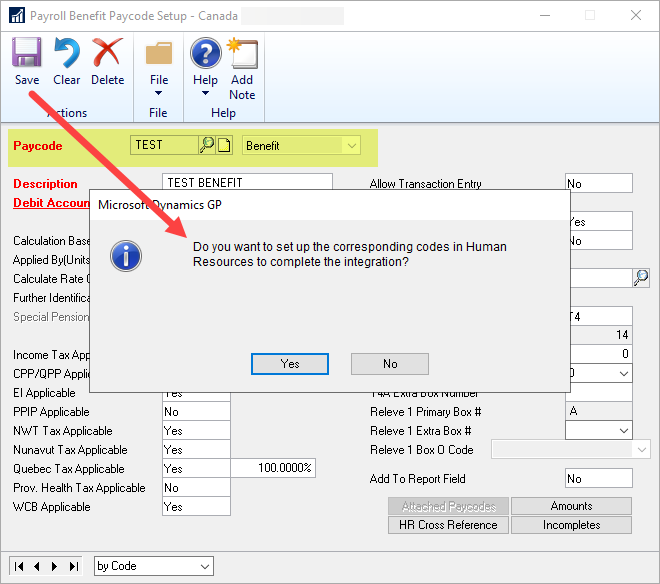The height and width of the screenshot is (584, 660).
Task: Expand the Releve 1 Extra Box dropdown
Action: click(623, 430)
